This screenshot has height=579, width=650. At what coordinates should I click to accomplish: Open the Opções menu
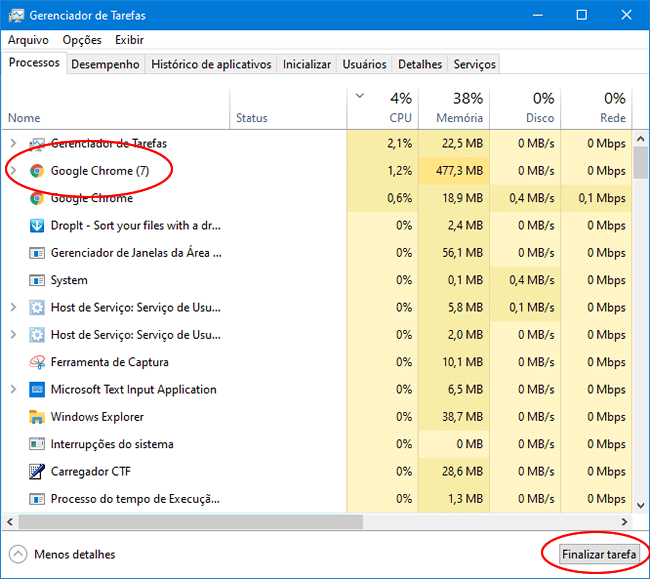click(x=82, y=40)
